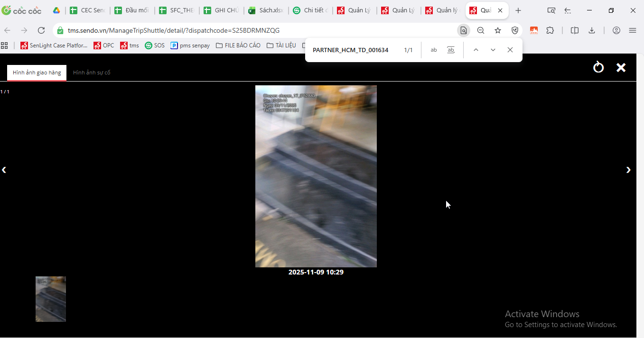Go to next find result
Viewport: 644px width, 338px height.
click(493, 50)
